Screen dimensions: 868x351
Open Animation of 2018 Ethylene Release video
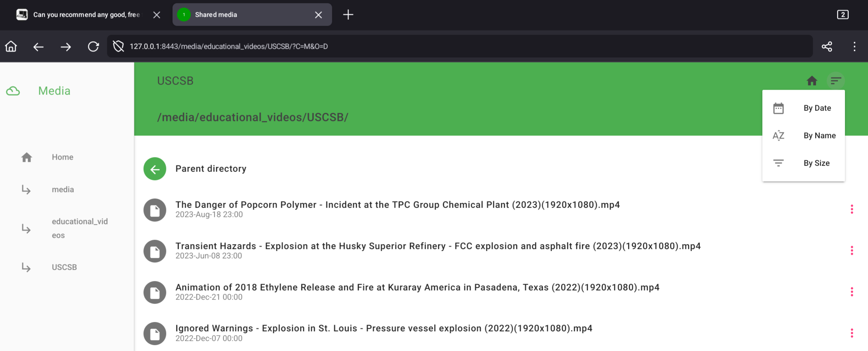pyautogui.click(x=417, y=287)
